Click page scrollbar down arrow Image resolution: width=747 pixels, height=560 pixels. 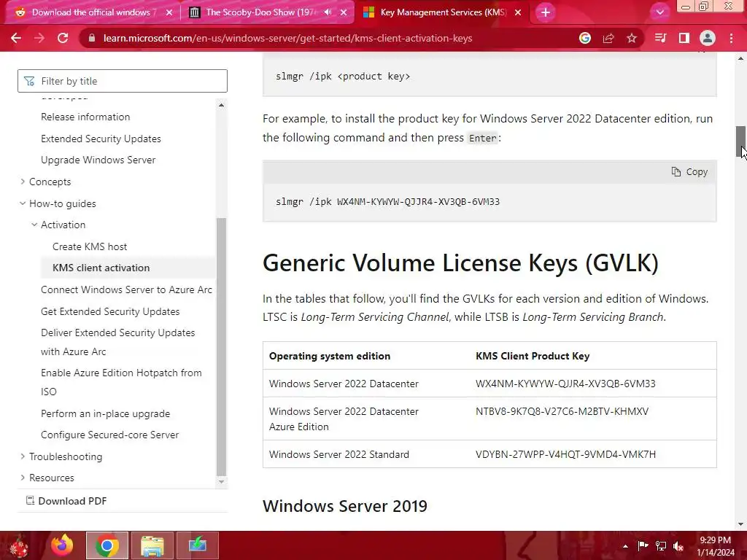click(x=741, y=524)
